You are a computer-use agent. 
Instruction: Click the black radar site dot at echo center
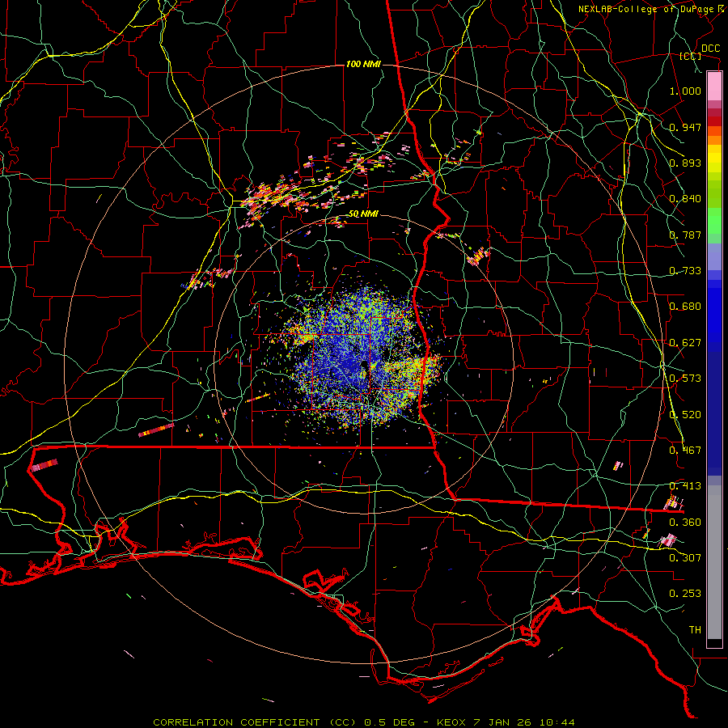click(365, 365)
